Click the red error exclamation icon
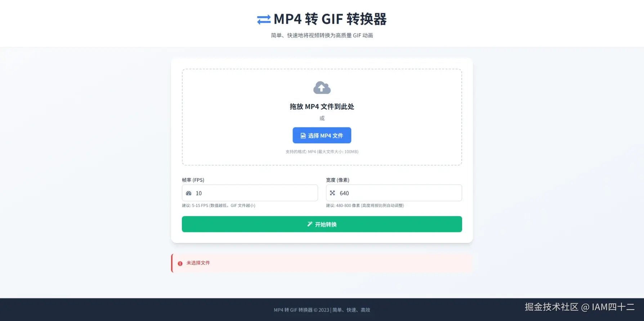 pos(180,263)
